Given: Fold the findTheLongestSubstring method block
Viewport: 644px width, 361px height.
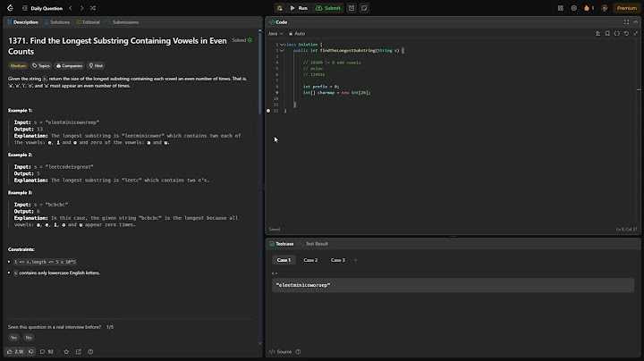Looking at the screenshot, I should coord(282,50).
